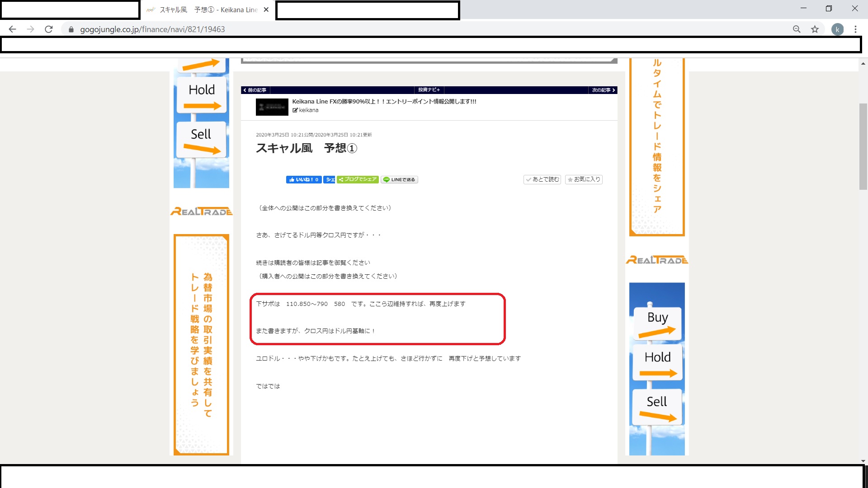Toggle あとで読む read-later checkmark
This screenshot has width=868, height=488.
[x=542, y=179]
